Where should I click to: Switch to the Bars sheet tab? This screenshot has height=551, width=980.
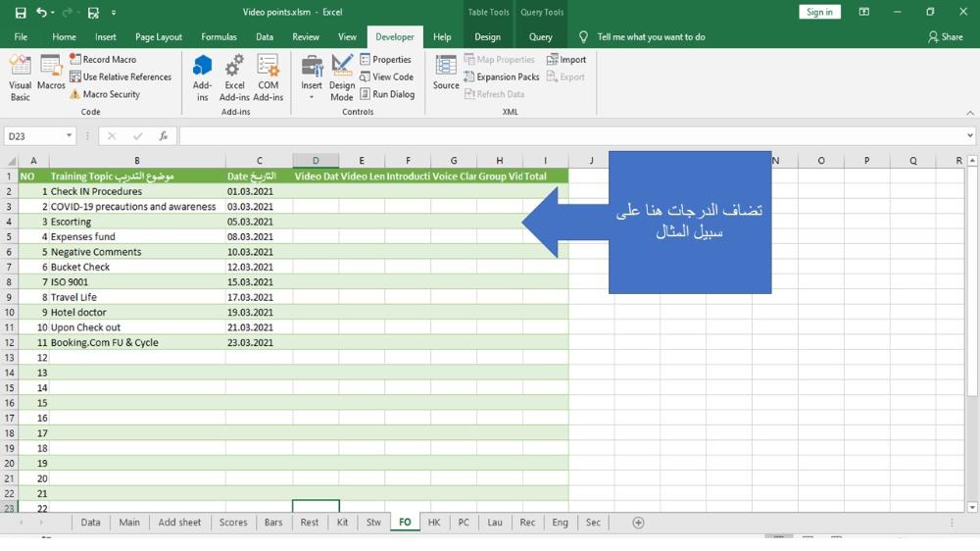click(x=273, y=523)
